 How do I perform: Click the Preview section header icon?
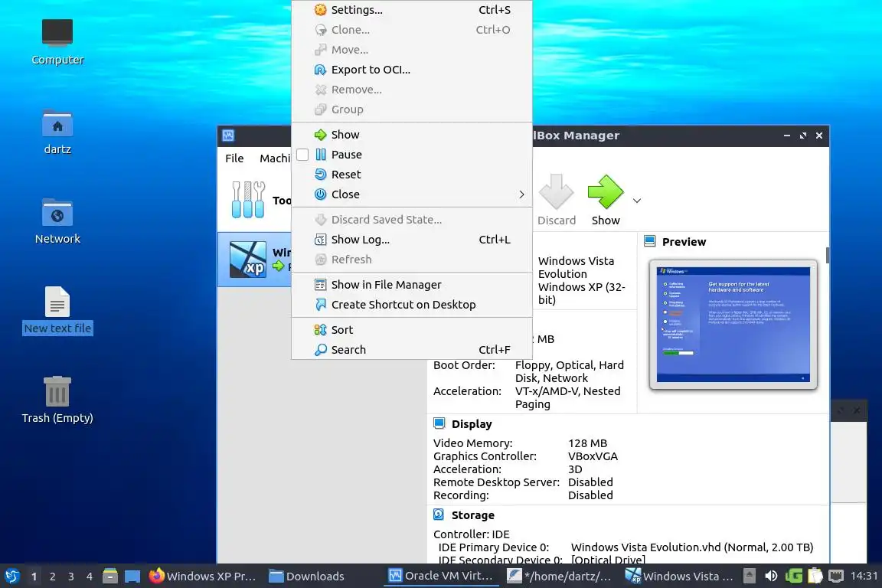click(x=650, y=241)
